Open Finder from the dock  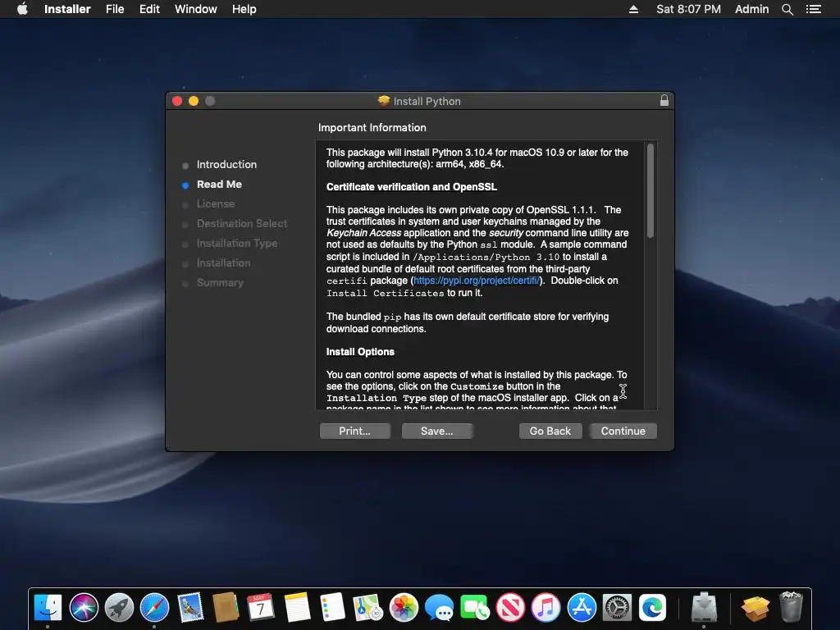(48, 608)
